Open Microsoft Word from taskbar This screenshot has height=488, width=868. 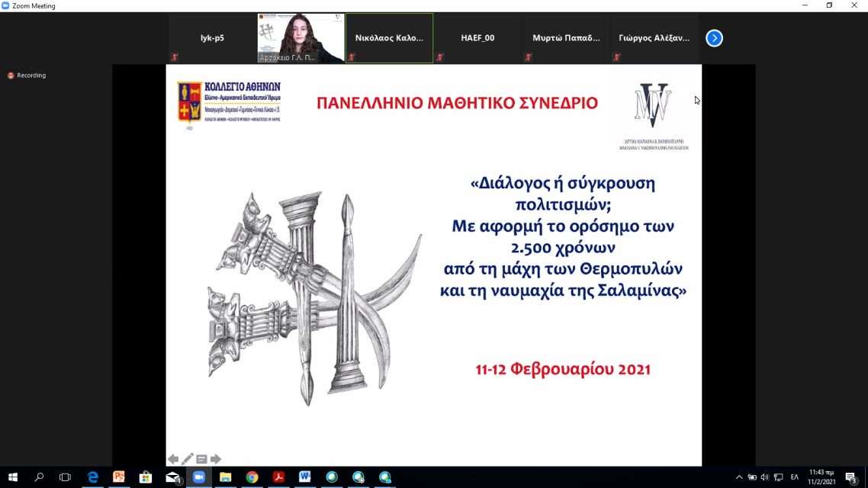coord(305,477)
